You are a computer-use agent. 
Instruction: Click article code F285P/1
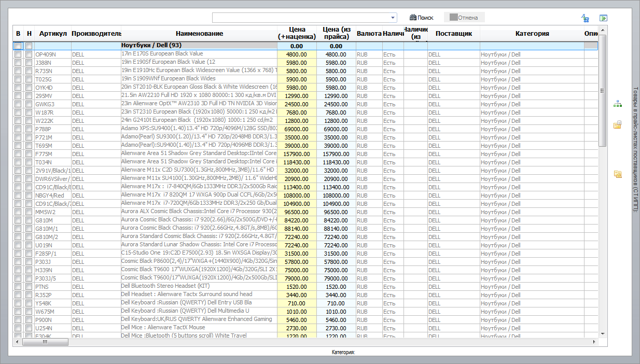point(53,253)
